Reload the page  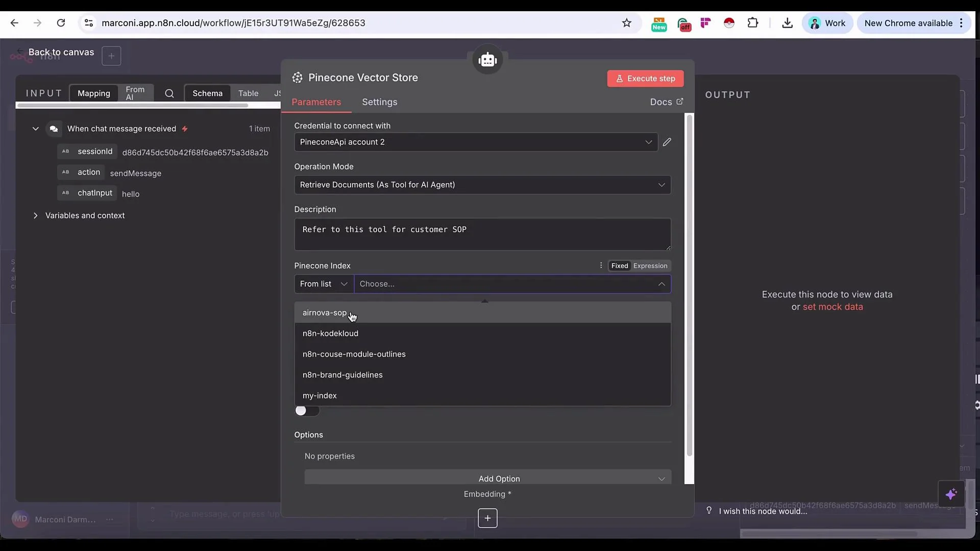pos(61,23)
